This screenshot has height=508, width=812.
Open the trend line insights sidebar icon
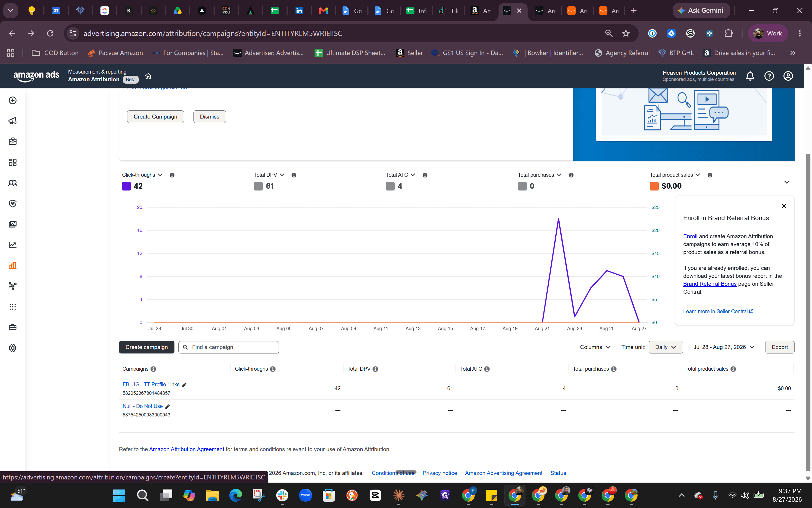click(x=13, y=245)
